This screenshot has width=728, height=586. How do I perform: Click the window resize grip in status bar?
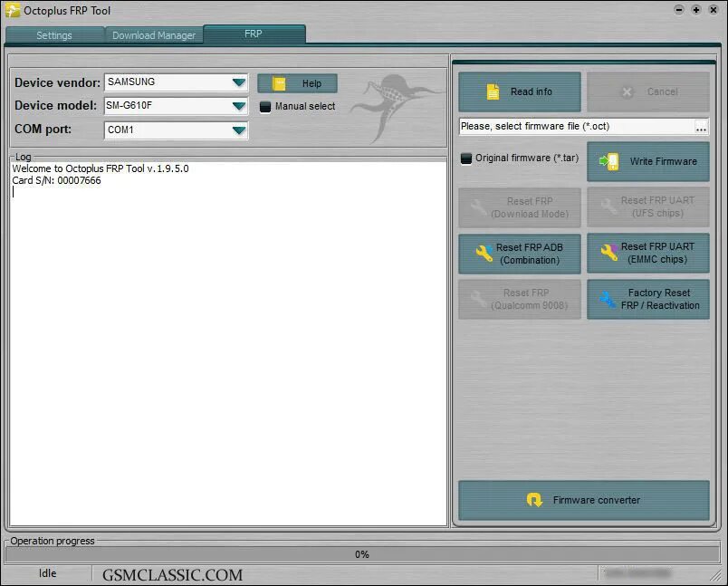click(x=715, y=575)
